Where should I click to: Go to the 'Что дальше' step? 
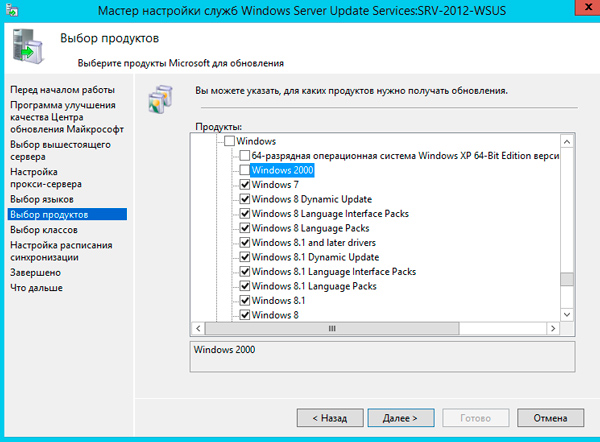click(x=36, y=288)
